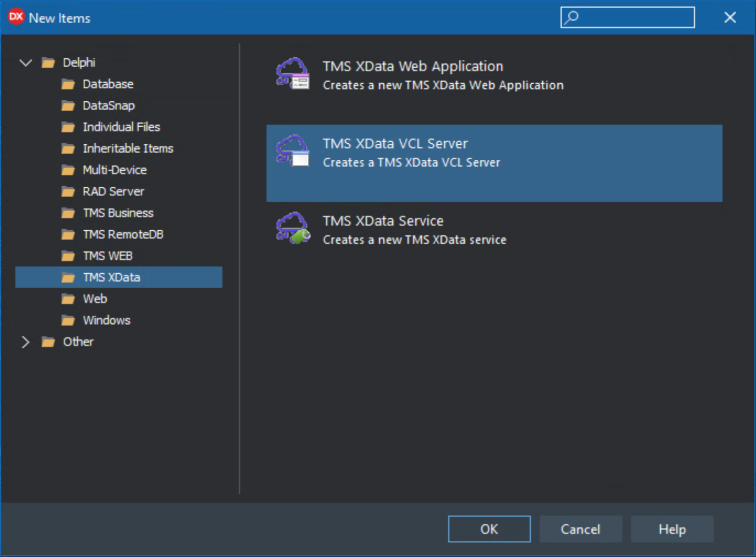Collapse the Delphi tree node
Screen dimensions: 756x557
coord(25,62)
